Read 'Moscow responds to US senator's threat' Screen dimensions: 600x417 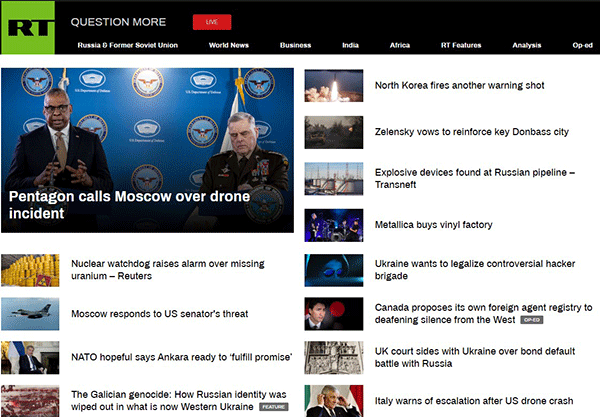click(160, 314)
